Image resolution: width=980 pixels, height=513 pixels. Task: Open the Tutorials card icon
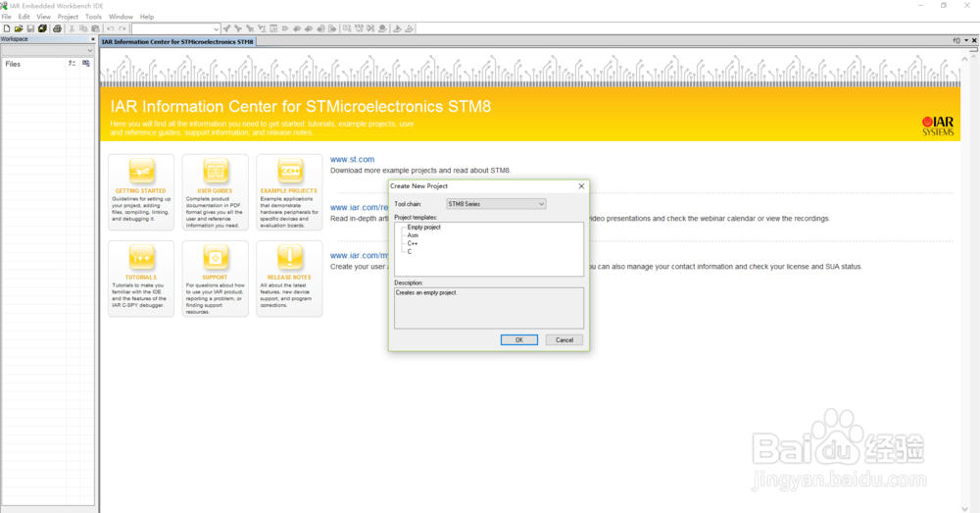click(140, 257)
